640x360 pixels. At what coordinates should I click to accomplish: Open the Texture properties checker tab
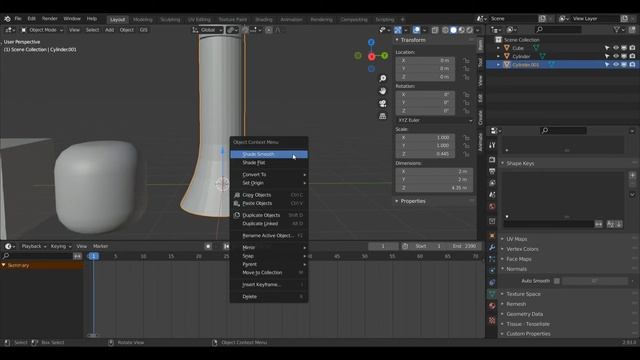click(x=492, y=320)
